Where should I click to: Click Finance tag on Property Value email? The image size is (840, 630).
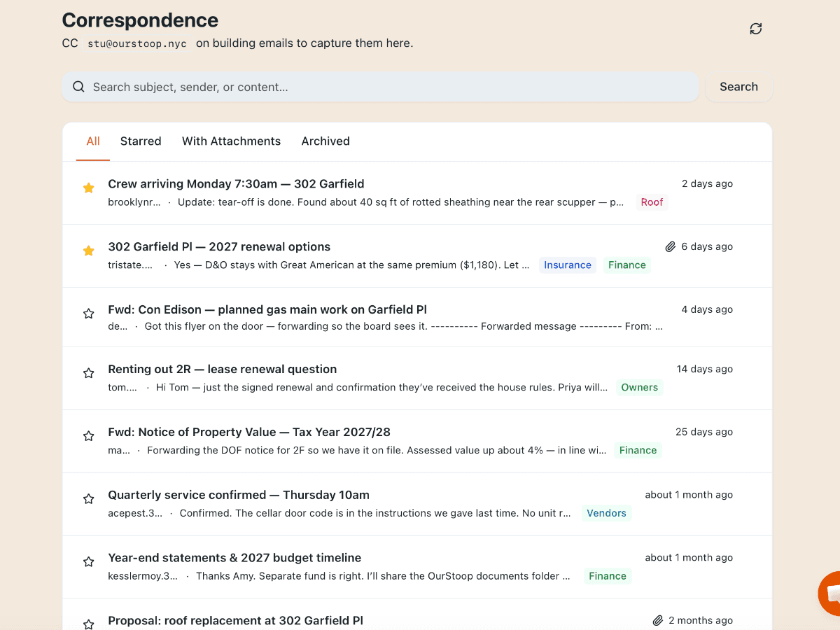[638, 451]
